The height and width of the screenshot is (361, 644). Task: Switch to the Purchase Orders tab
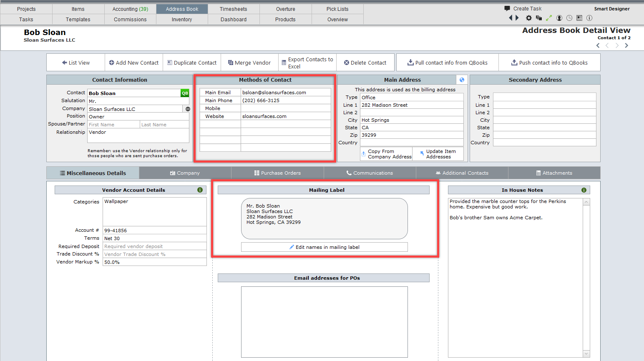click(x=277, y=173)
